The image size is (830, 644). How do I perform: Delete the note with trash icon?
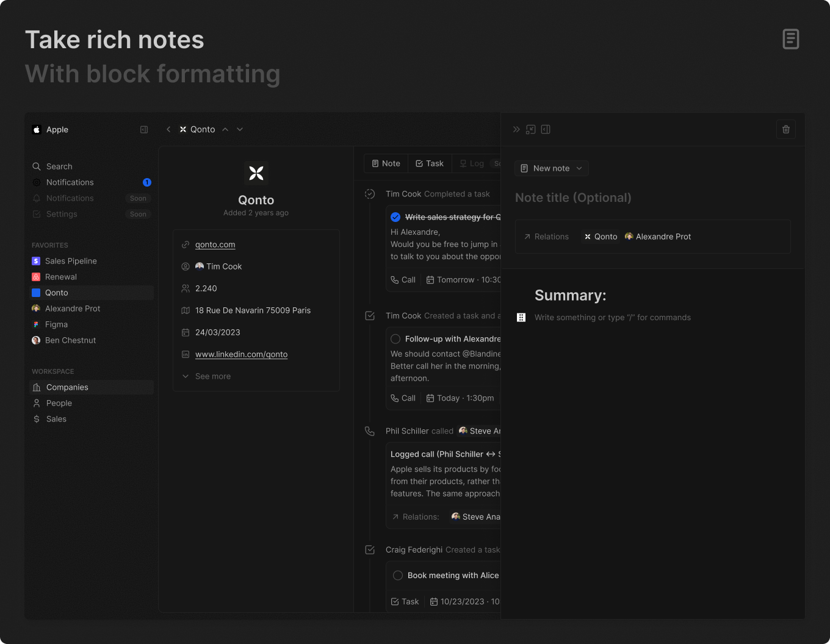(785, 129)
